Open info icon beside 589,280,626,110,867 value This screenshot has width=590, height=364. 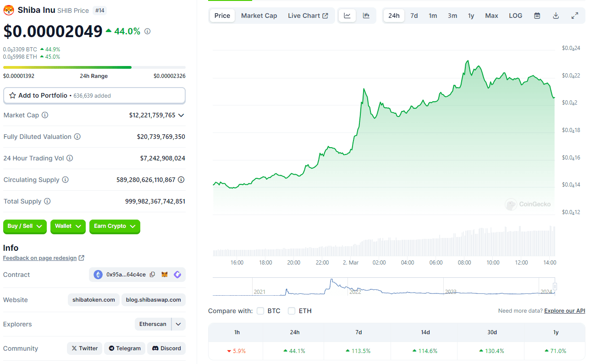[x=182, y=180]
